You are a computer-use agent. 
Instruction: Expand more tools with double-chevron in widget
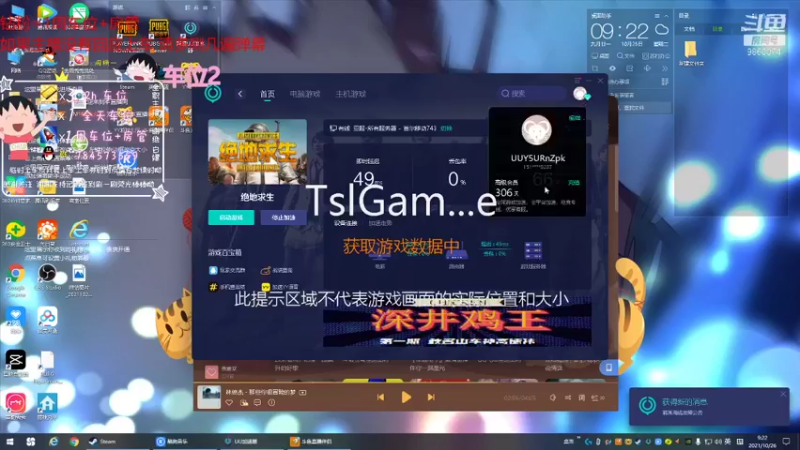[665, 68]
